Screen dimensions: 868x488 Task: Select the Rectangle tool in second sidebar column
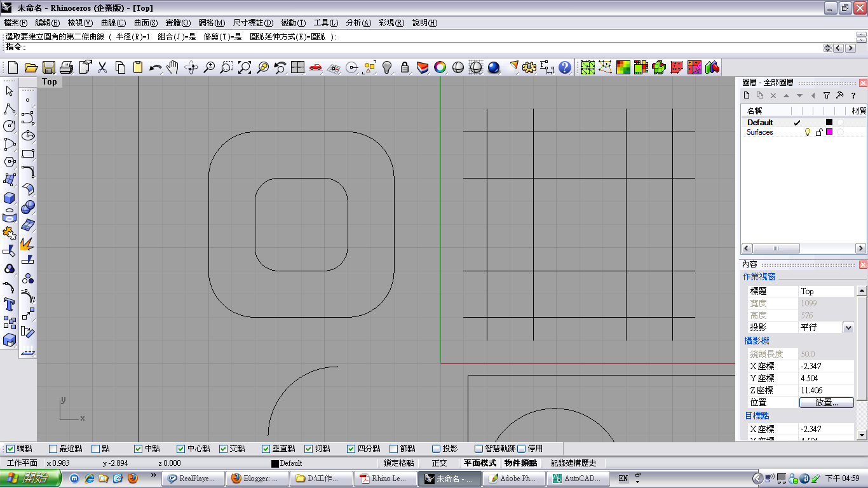click(27, 154)
